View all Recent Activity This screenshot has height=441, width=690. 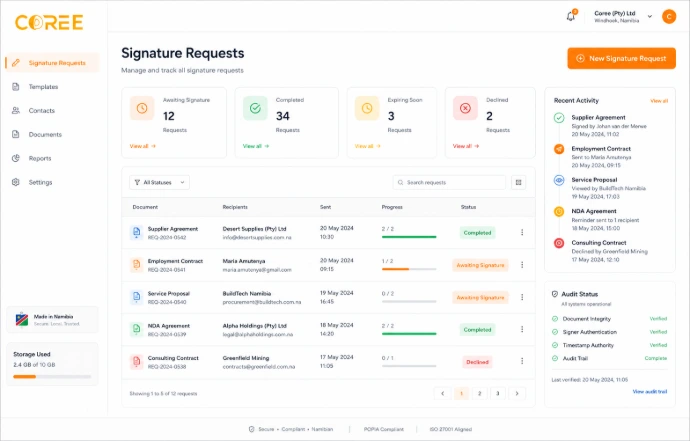click(659, 101)
